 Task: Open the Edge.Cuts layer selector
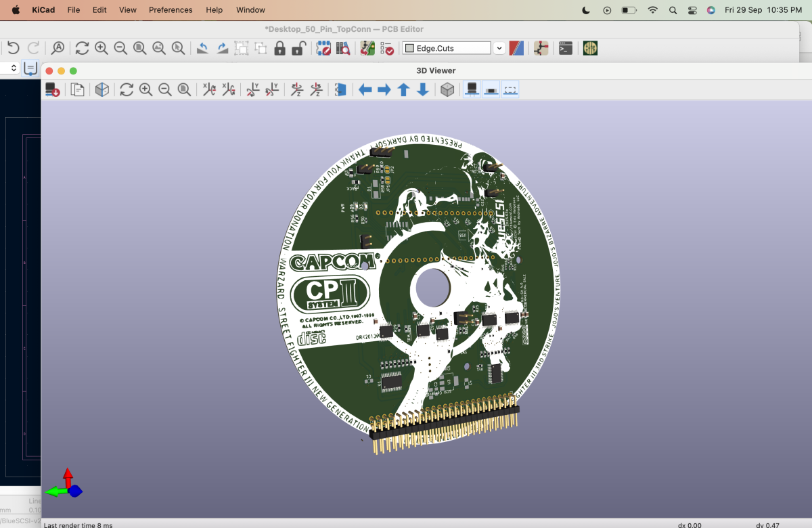pyautogui.click(x=447, y=48)
